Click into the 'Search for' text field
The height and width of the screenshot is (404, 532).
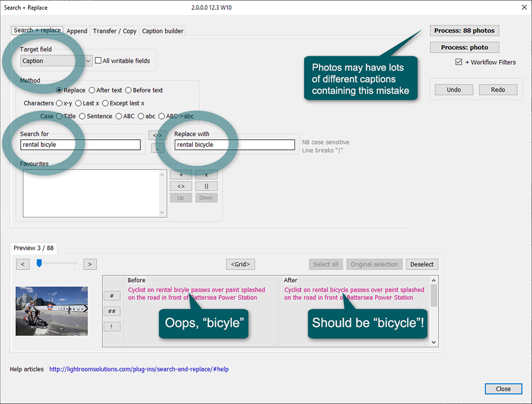coord(81,145)
